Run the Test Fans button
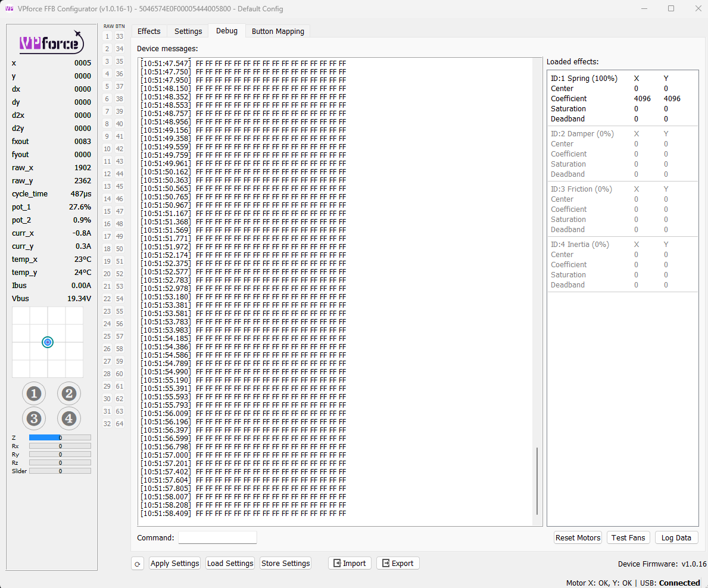Image resolution: width=708 pixels, height=588 pixels. [x=628, y=537]
